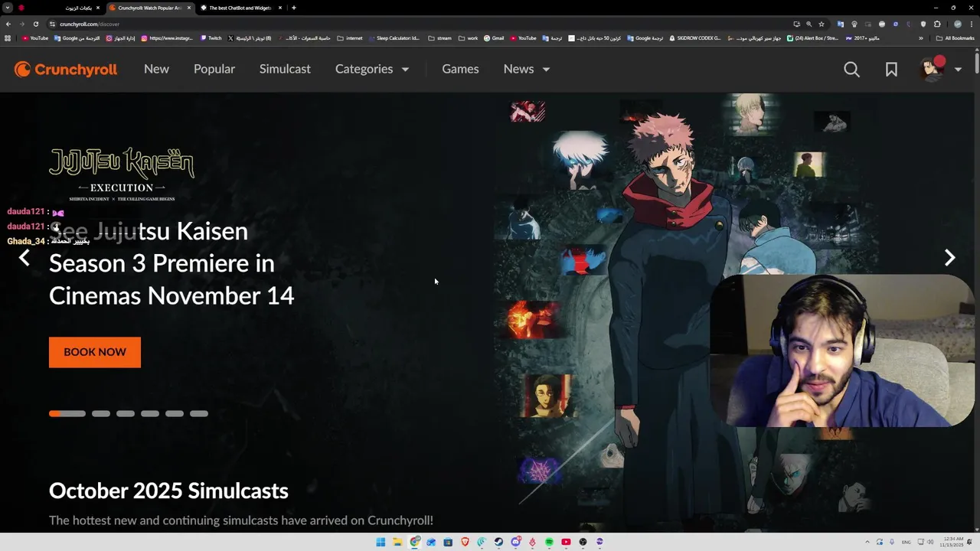Click the profile avatar picture

(933, 69)
